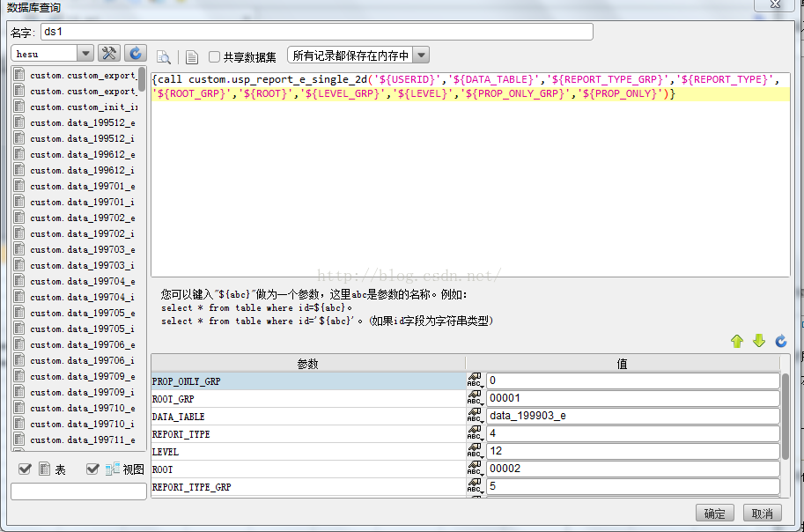Select the LEVEL parameter name

click(165, 452)
